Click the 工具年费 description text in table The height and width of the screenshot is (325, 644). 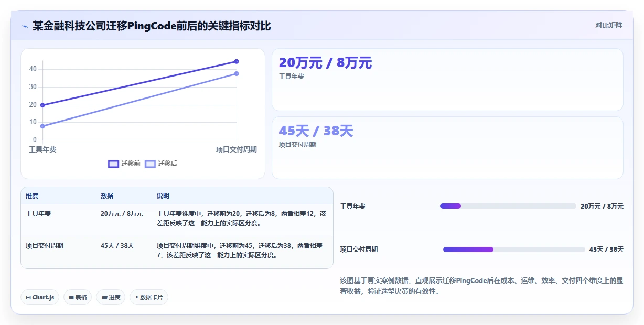241,218
